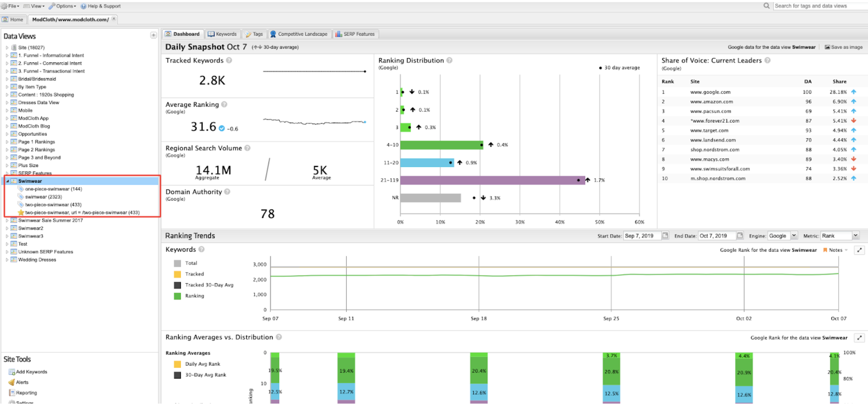The width and height of the screenshot is (868, 405).
Task: Open the Options menu
Action: pos(63,6)
